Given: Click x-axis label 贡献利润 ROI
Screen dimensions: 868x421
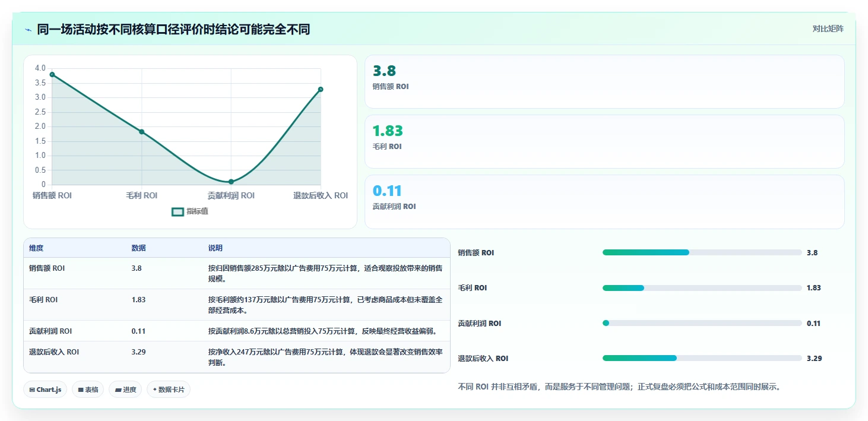Looking at the screenshot, I should pyautogui.click(x=231, y=196).
